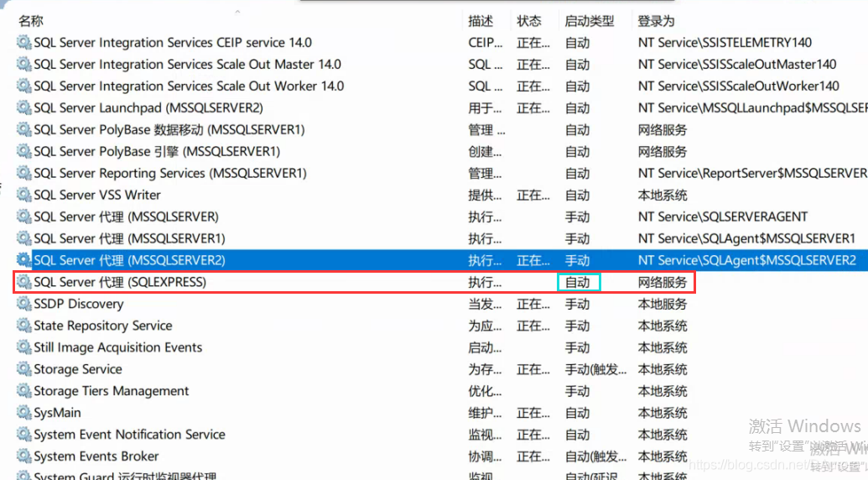Click gear icon of System Event Notification Service
The height and width of the screenshot is (480, 868).
tap(23, 434)
